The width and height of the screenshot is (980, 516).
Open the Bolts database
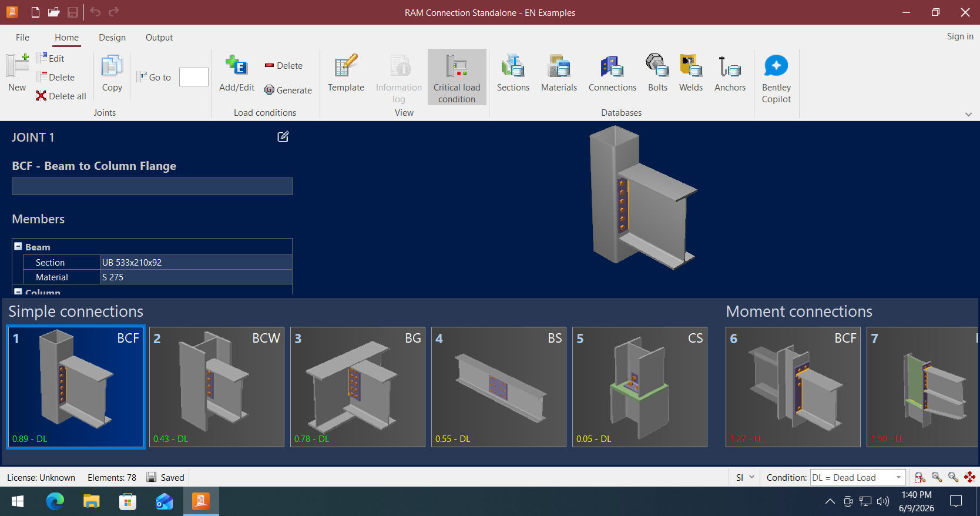657,73
